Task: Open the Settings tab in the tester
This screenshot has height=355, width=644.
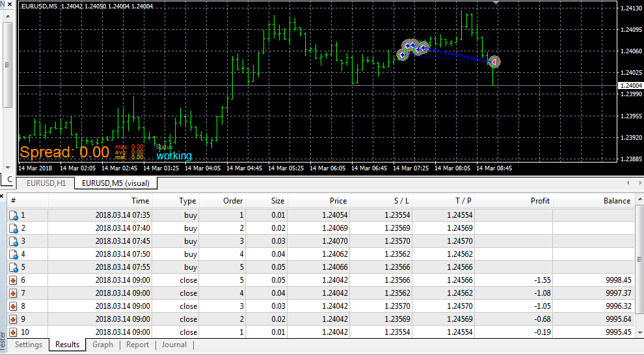Action: pos(29,345)
